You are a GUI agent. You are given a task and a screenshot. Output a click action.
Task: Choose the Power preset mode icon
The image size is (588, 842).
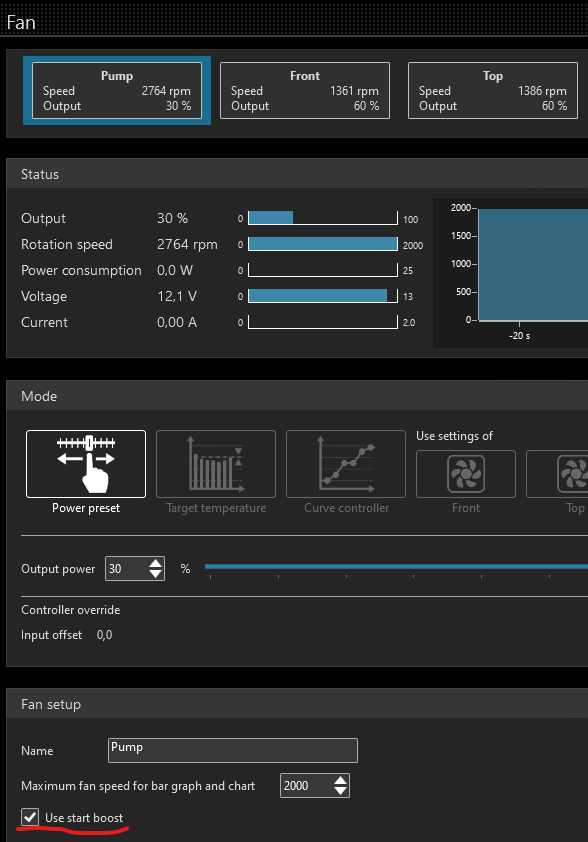coord(86,464)
